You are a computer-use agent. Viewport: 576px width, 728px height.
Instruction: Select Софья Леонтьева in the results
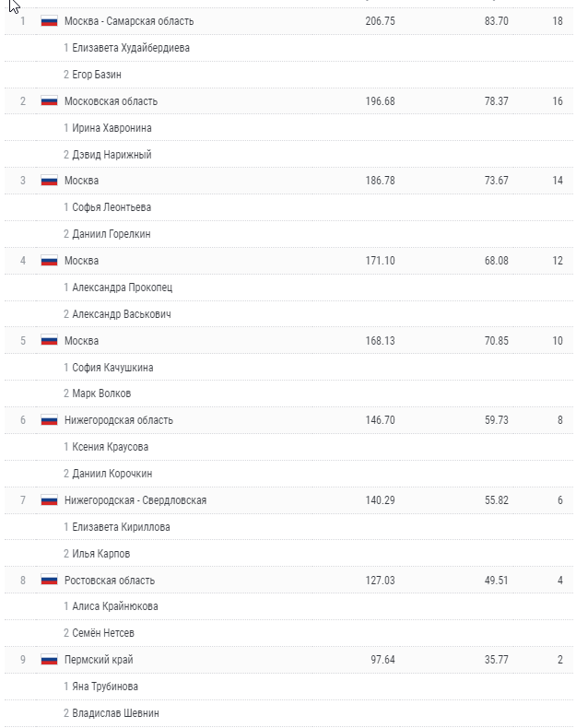112,207
